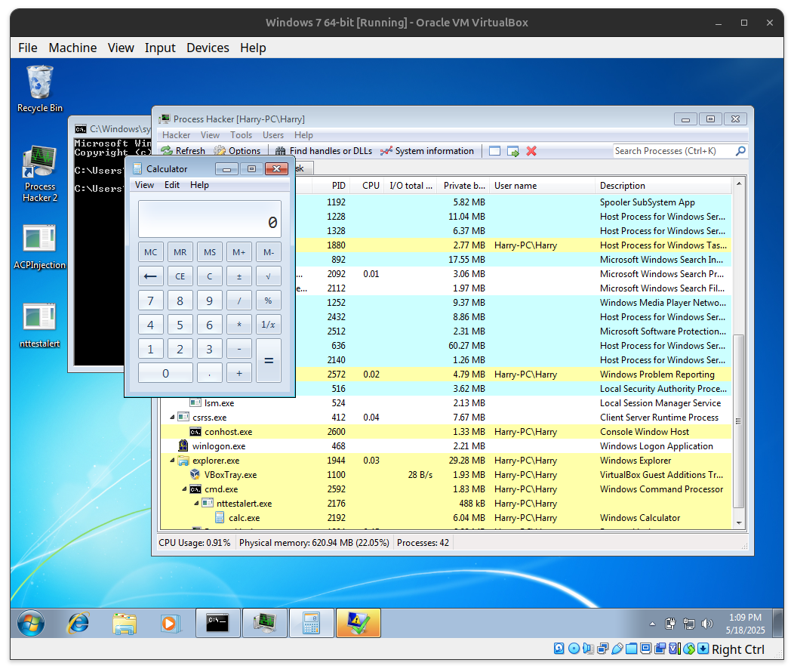This screenshot has height=672, width=794.
Task: Sort by Private bytes column
Action: [x=463, y=186]
